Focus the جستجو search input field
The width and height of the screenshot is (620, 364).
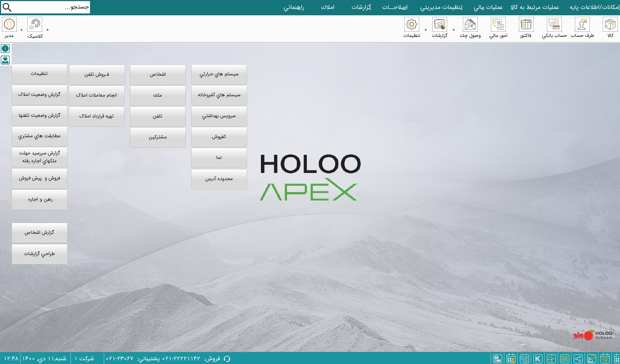click(x=51, y=7)
